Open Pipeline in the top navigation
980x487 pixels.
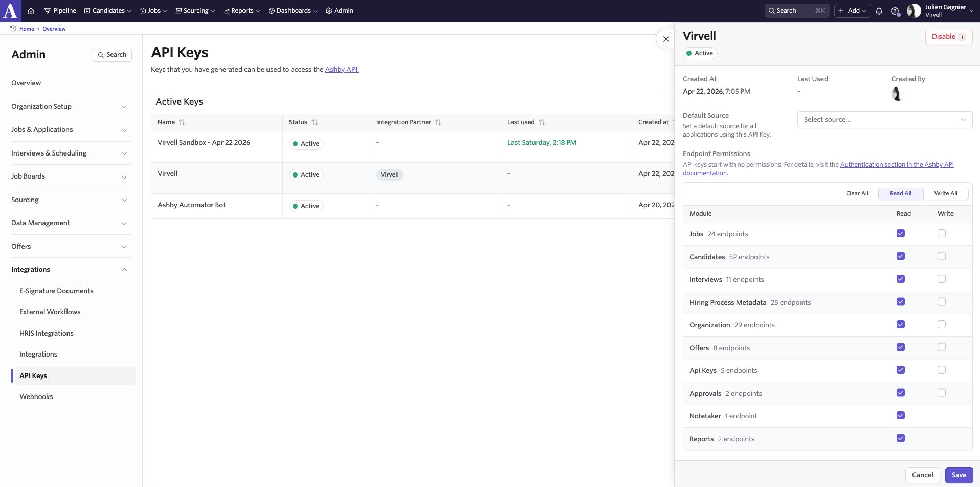[x=60, y=11]
